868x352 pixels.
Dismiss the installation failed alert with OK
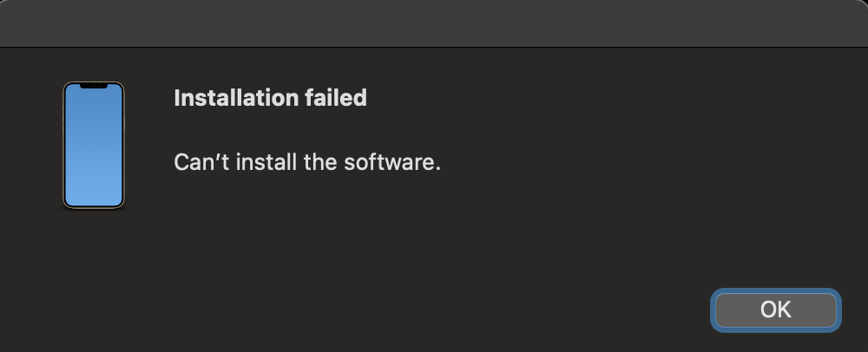(774, 310)
